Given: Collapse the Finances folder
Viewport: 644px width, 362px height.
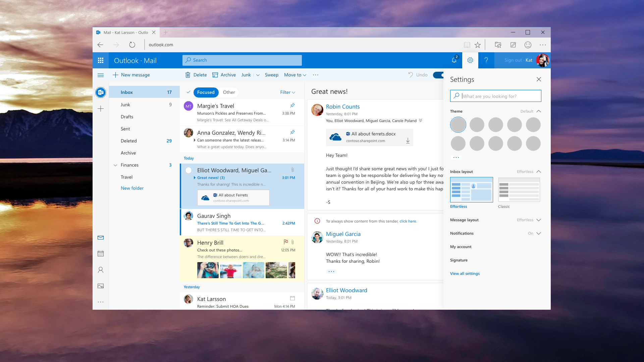Looking at the screenshot, I should coord(115,165).
